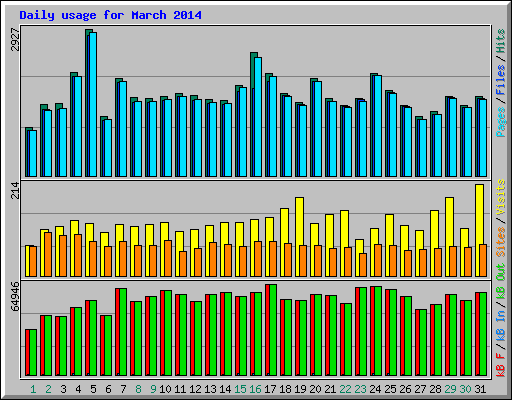Click the 64946 axis value
The image size is (512, 400).
point(15,297)
